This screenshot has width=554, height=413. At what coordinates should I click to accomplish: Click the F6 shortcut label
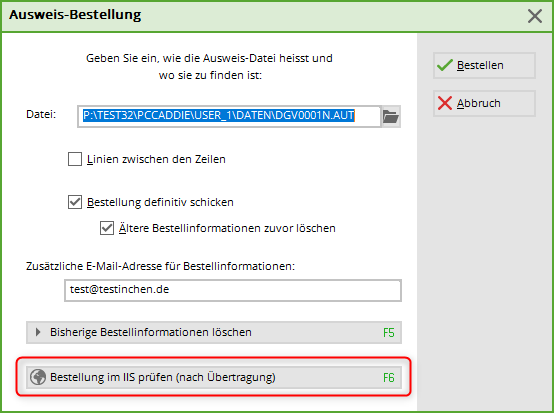(x=389, y=378)
